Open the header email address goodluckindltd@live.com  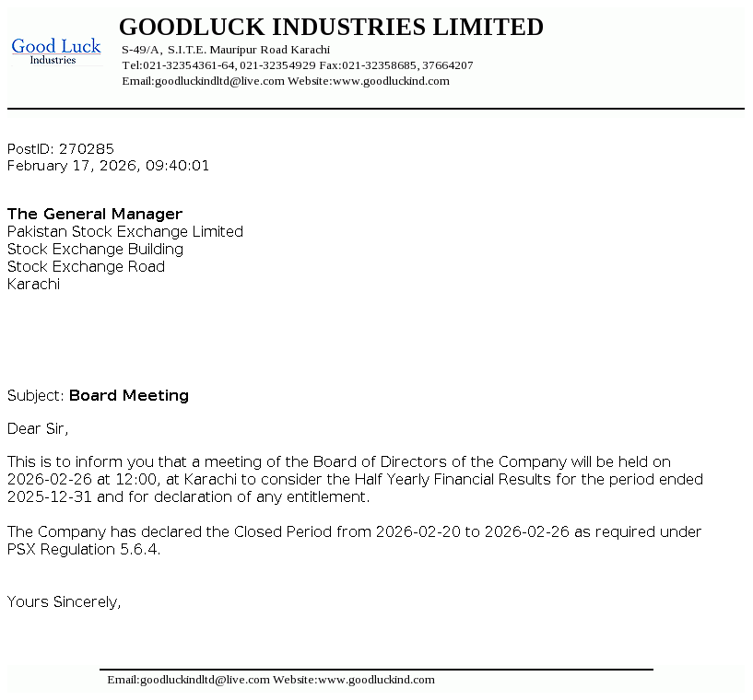tap(219, 81)
